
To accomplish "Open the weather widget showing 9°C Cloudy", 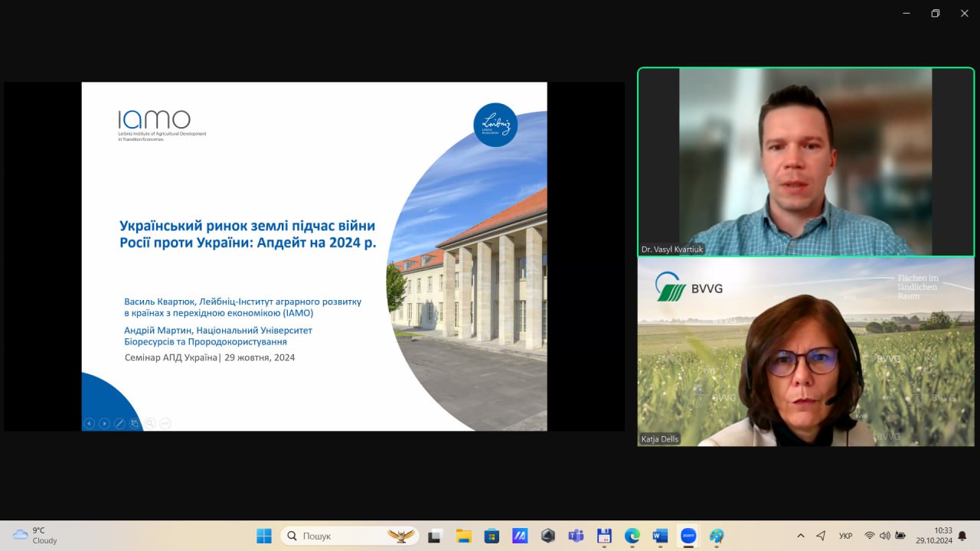I will coord(35,535).
